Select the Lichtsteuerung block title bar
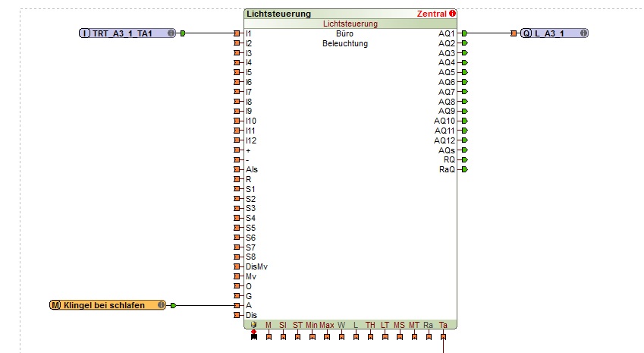Screen dimensions: 644x353 350,14
